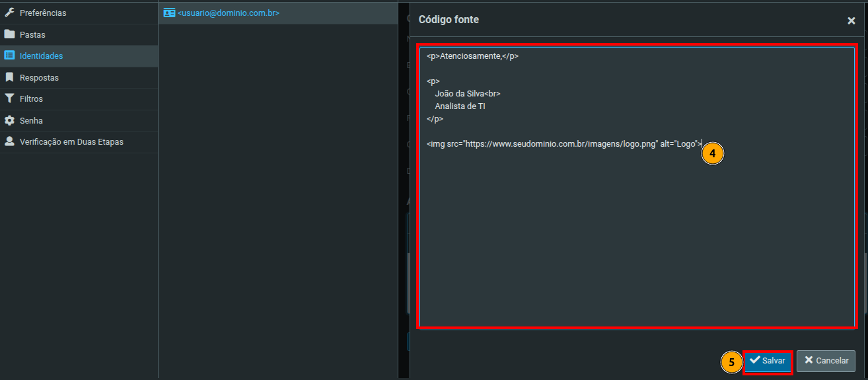The width and height of the screenshot is (868, 380).
Task: Click the img src logo.png line
Action: pyautogui.click(x=564, y=144)
